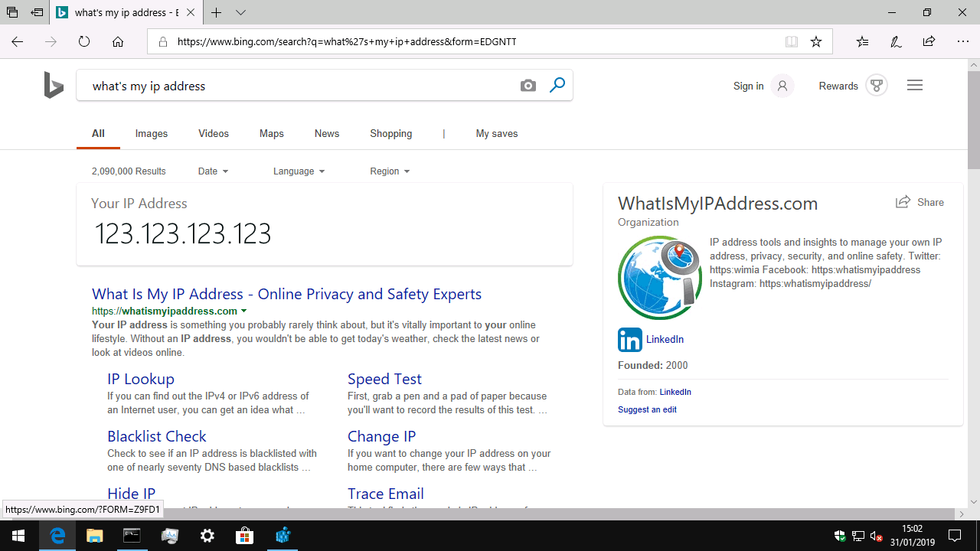
Task: Expand the Date filter dropdown
Action: point(213,171)
